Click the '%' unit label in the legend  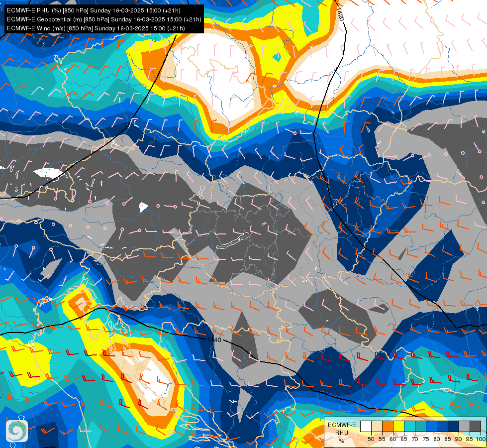(x=342, y=441)
